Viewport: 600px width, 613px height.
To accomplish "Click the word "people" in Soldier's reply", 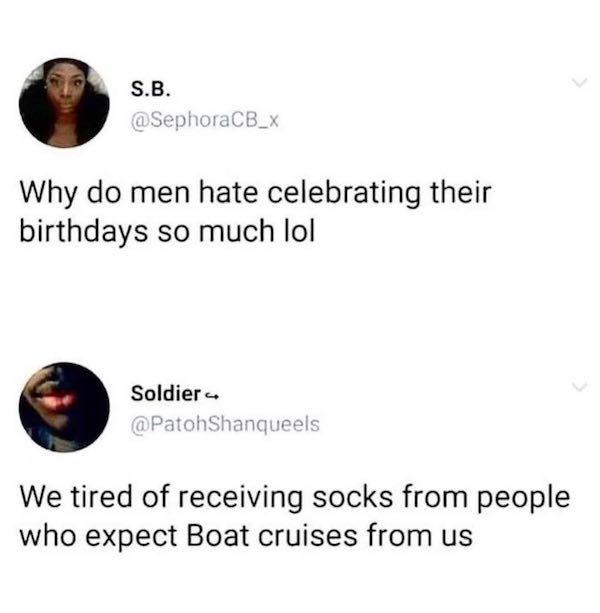I will point(524,498).
